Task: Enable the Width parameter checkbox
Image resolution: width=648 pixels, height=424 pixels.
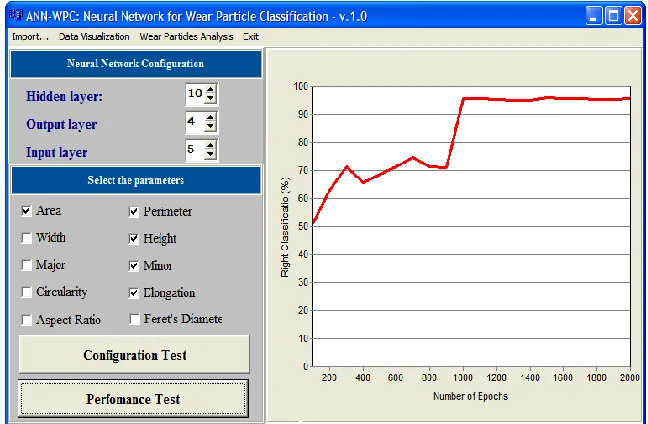Action: (26, 238)
